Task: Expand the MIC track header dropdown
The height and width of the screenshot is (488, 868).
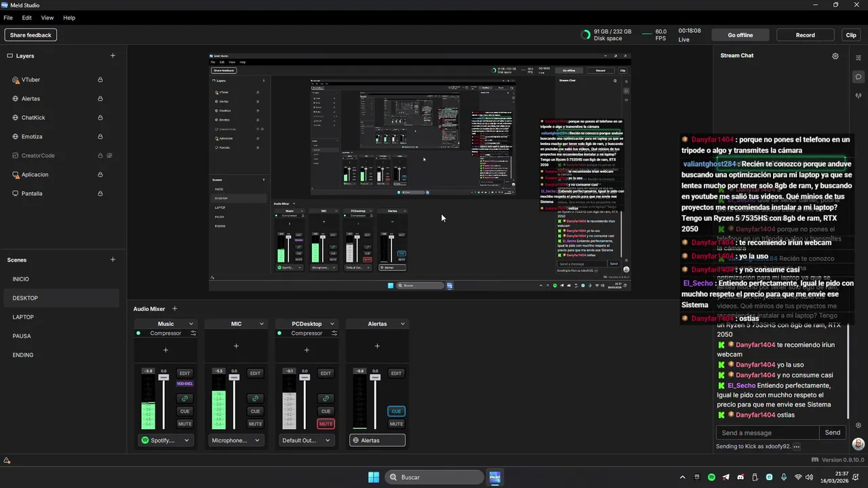Action: pos(261,324)
